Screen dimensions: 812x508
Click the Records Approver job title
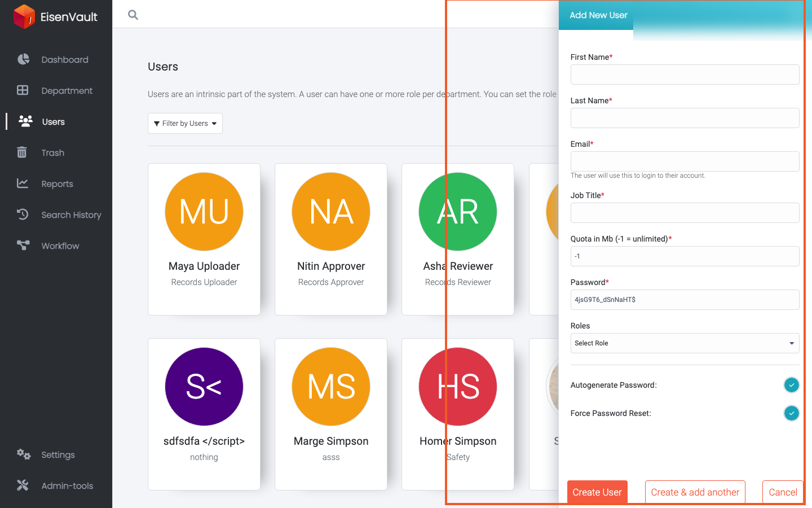tap(331, 282)
